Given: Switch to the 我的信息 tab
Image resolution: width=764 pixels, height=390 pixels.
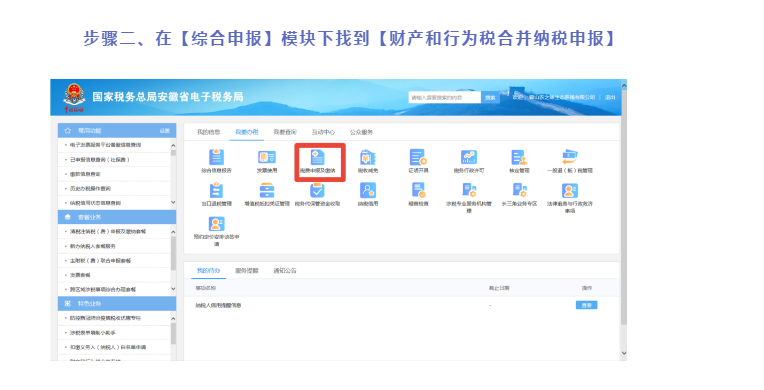Looking at the screenshot, I should click(209, 132).
